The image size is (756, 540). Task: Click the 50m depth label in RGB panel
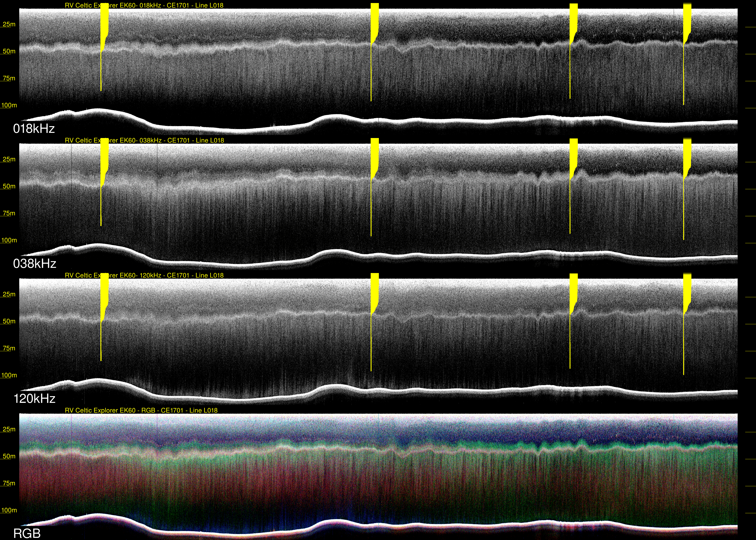9,456
